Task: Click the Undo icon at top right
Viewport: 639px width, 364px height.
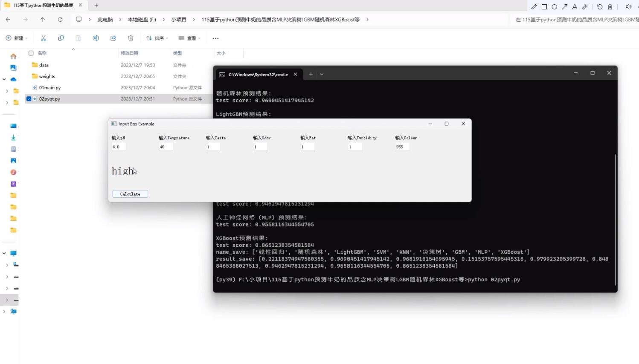Action: click(x=600, y=6)
